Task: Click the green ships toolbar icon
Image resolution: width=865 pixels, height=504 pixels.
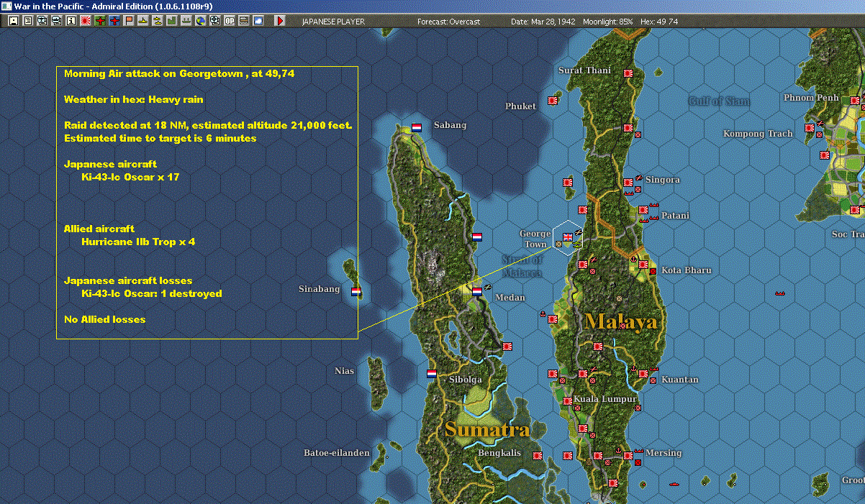Action: (186, 21)
